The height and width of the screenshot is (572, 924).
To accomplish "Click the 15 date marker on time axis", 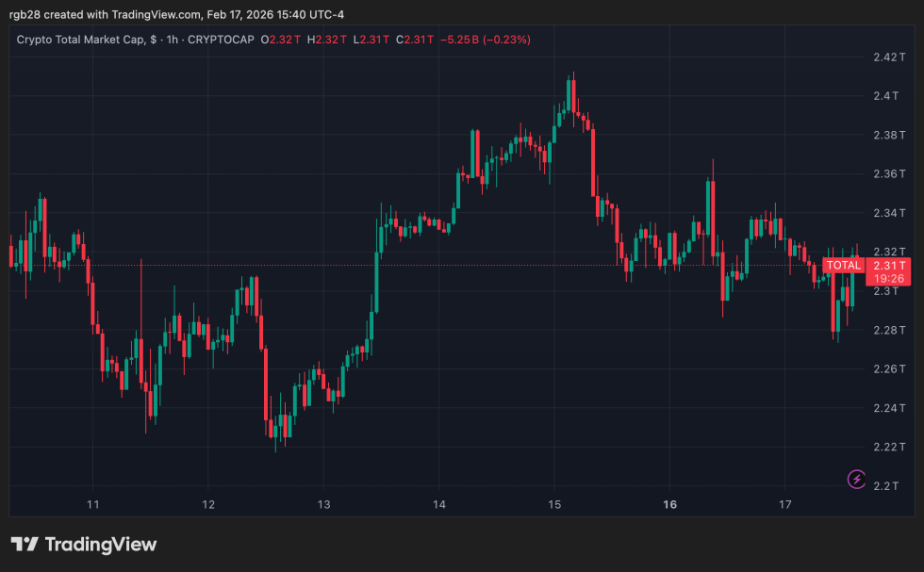I will 554,505.
